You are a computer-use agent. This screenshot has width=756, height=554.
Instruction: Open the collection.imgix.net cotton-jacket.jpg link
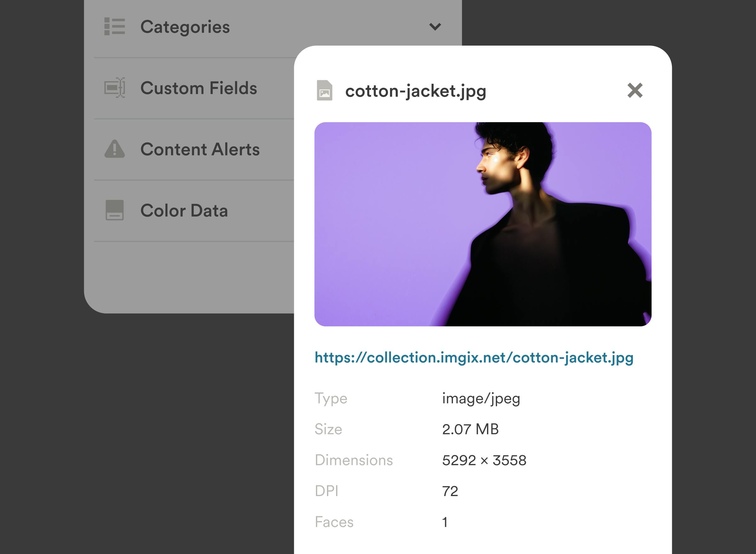pos(474,358)
